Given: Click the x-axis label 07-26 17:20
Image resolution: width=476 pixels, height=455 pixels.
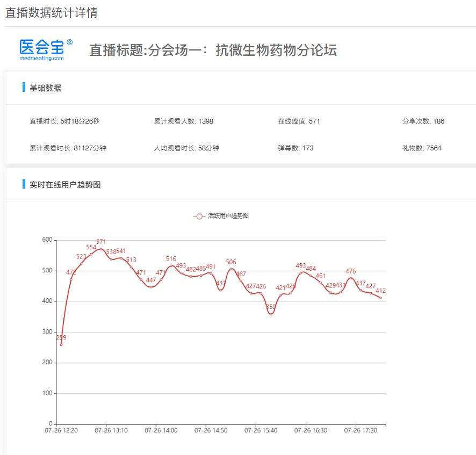Looking at the screenshot, I should point(360,430).
